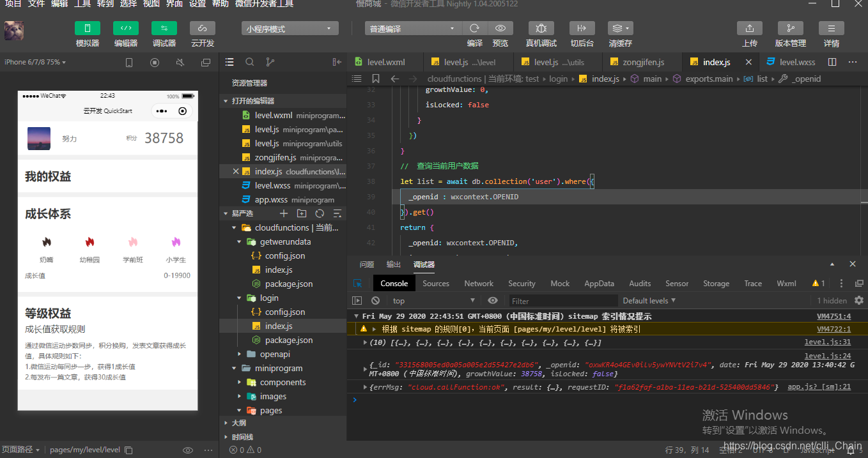The height and width of the screenshot is (458, 868).
Task: Switch app to background icon
Action: (582, 28)
